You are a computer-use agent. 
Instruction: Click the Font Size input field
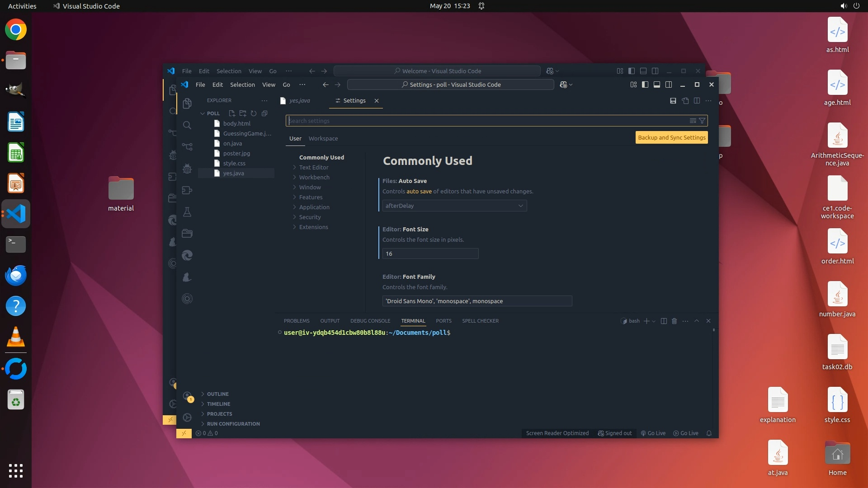point(430,253)
